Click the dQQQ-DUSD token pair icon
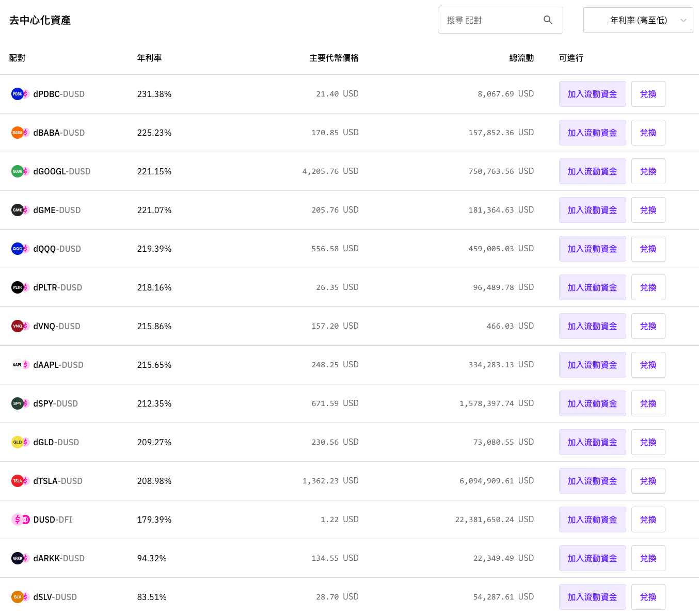The image size is (699, 616). tap(20, 249)
